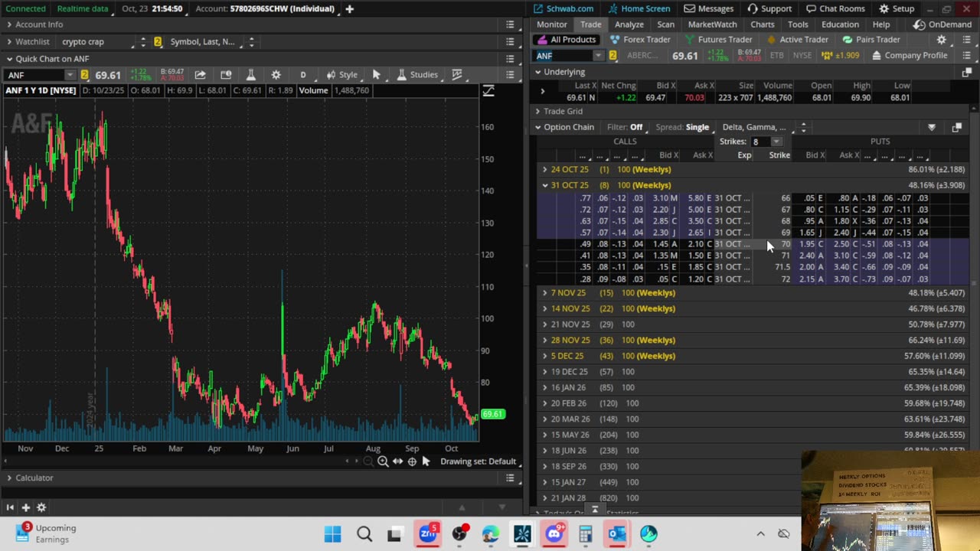Open the ANF symbol dropdown in Quick Chart
Image resolution: width=980 pixels, height=551 pixels.
[x=70, y=75]
